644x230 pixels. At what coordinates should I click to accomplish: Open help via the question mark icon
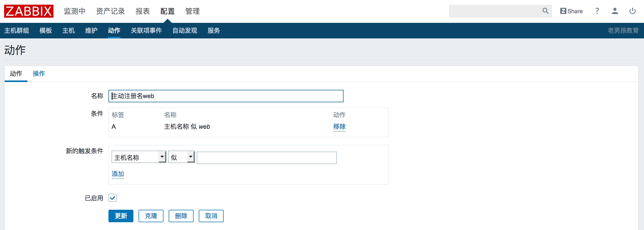click(x=597, y=11)
